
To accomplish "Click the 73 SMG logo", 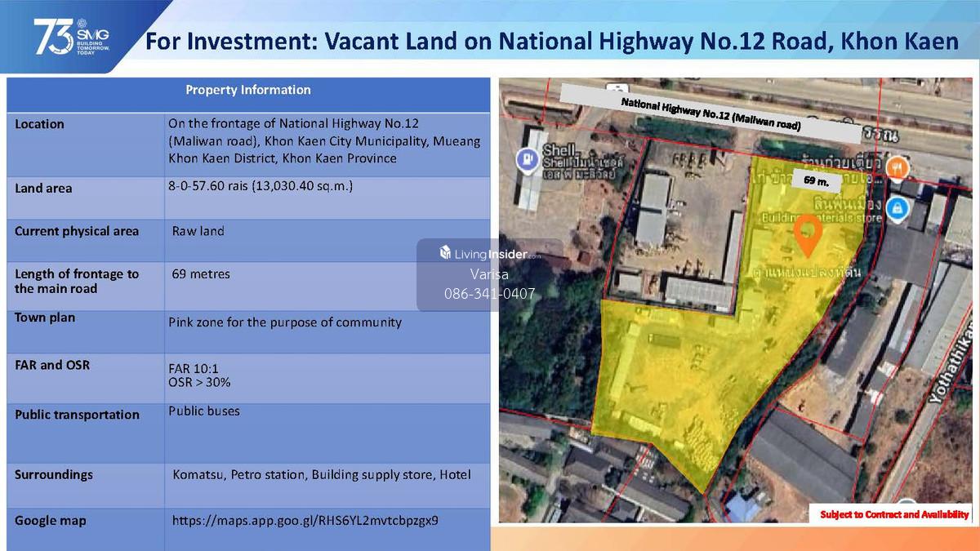I will (x=71, y=38).
